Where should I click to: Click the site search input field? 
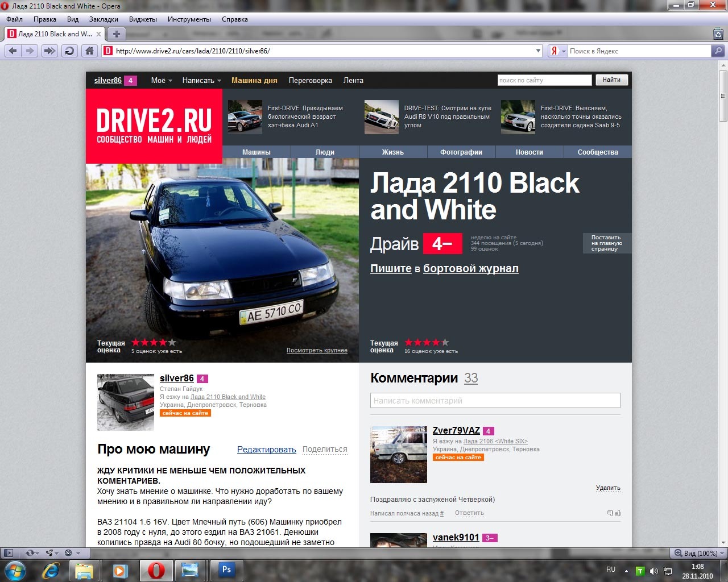(545, 80)
